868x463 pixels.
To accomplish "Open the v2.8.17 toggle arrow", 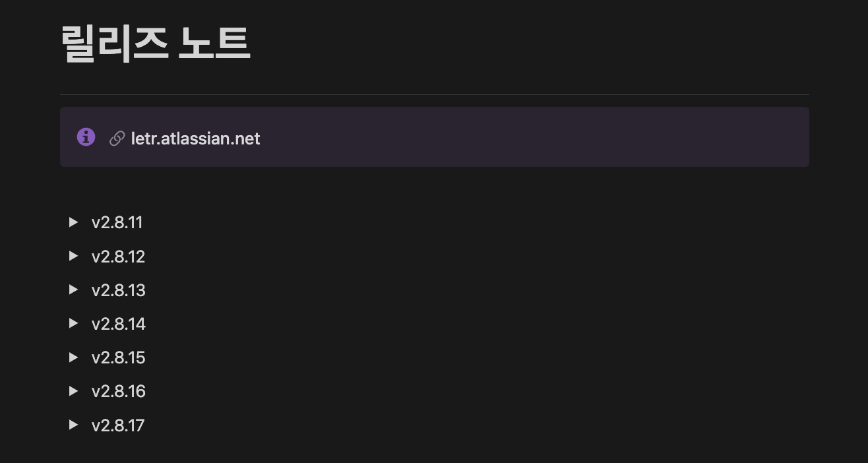I will pyautogui.click(x=73, y=425).
